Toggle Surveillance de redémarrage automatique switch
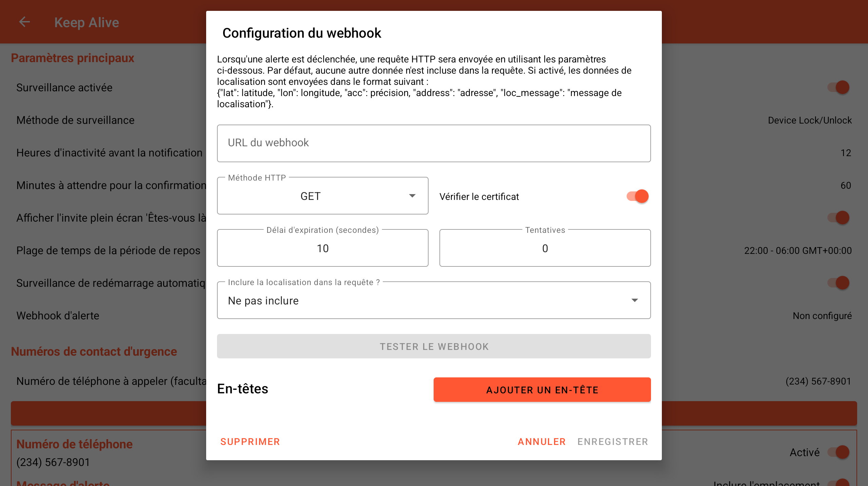 pos(838,283)
